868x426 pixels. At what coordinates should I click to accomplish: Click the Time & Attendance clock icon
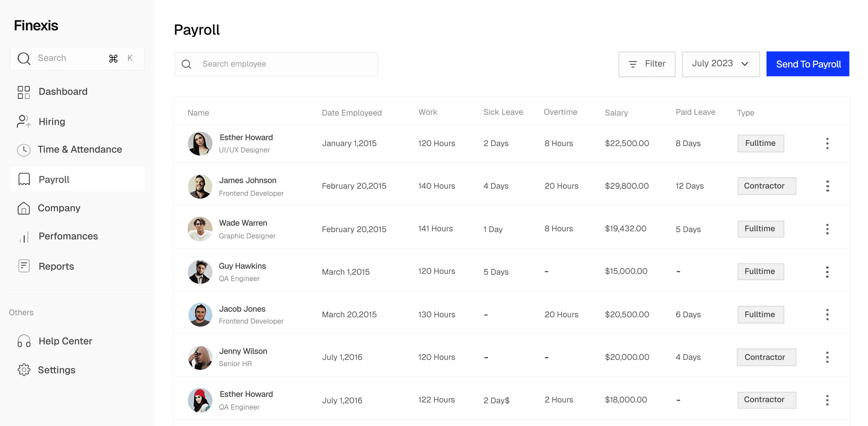(24, 150)
